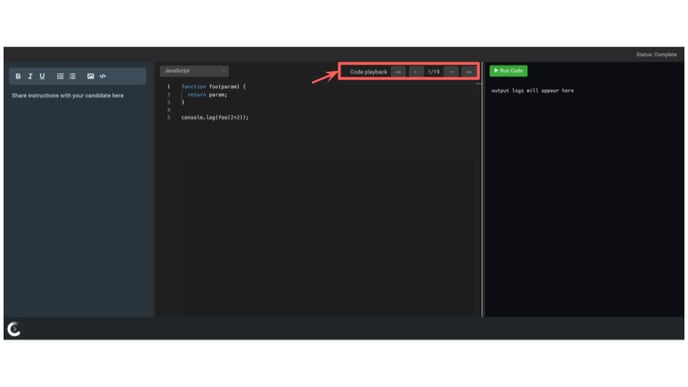Open the JavaScript language dropdown
This screenshot has width=688, height=387.
tap(194, 71)
